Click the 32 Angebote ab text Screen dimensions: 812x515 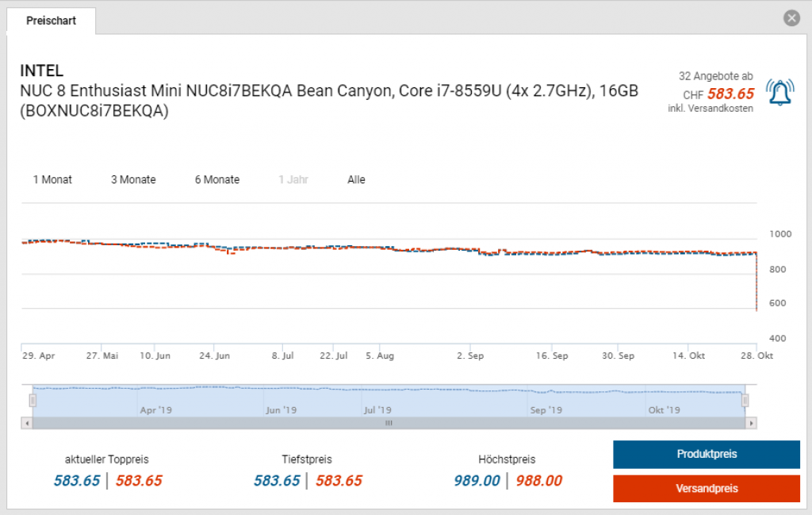[715, 76]
